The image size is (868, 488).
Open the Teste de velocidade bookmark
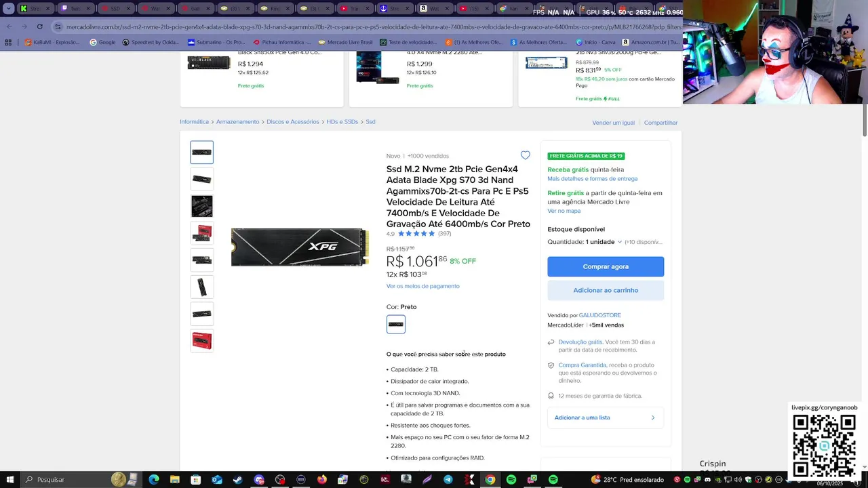tap(408, 42)
